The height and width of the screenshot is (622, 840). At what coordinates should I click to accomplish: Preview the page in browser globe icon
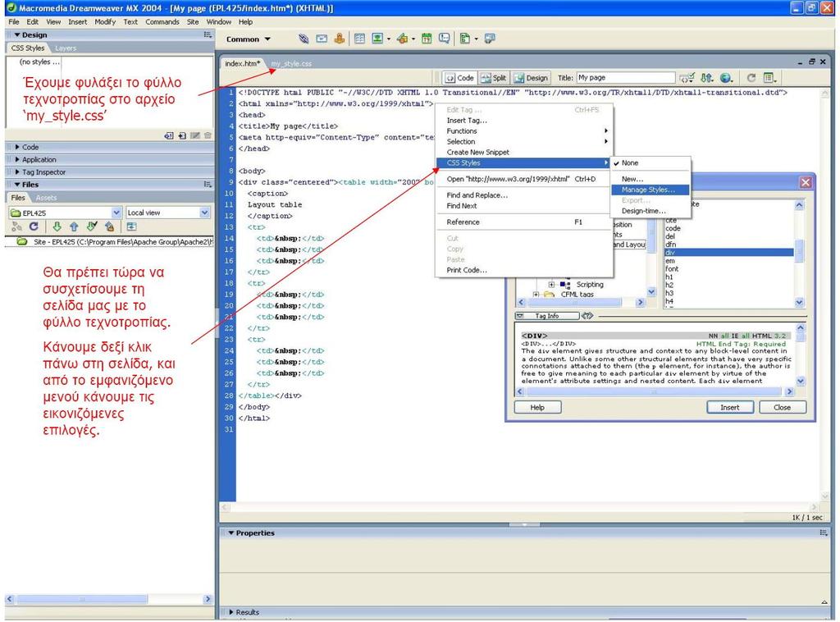pyautogui.click(x=726, y=78)
